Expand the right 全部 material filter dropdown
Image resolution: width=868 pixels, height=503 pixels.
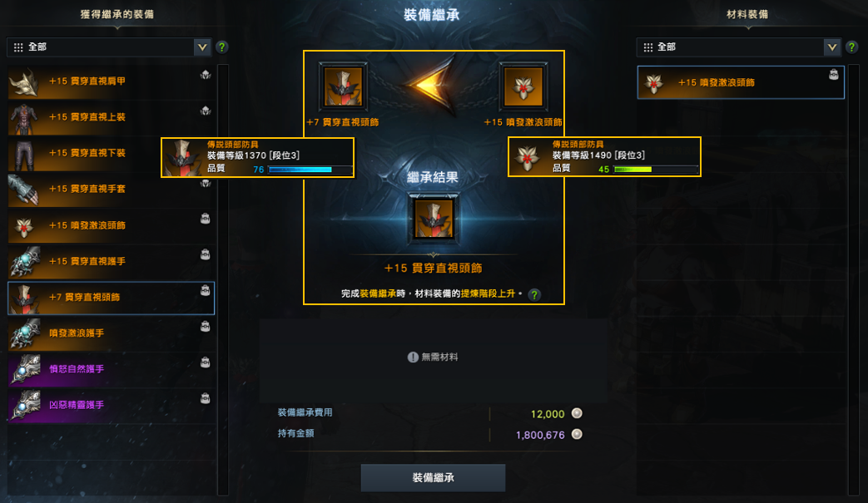tap(738, 47)
